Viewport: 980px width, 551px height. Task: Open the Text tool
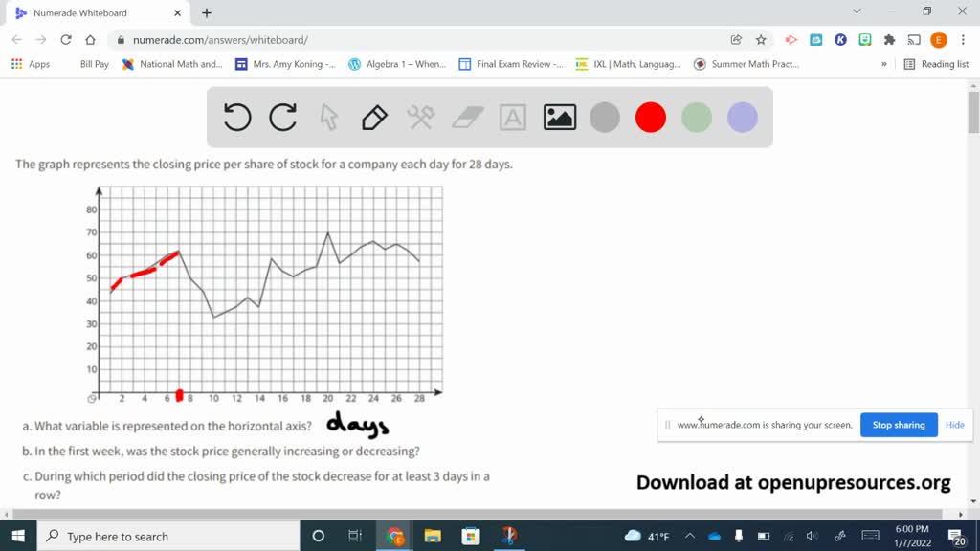tap(513, 117)
